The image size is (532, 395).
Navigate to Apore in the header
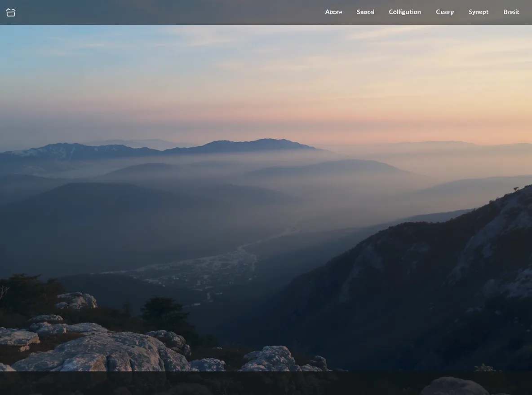pos(333,12)
